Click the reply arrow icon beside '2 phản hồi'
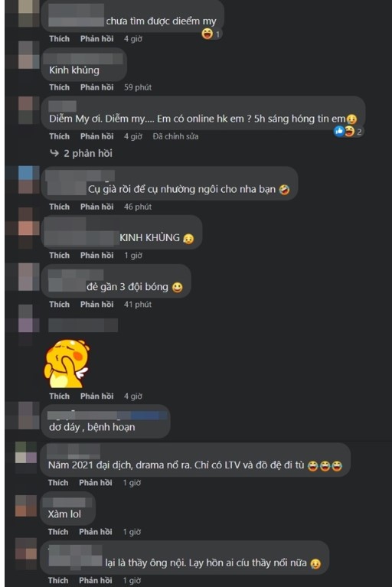The height and width of the screenshot is (587, 392). click(x=54, y=153)
